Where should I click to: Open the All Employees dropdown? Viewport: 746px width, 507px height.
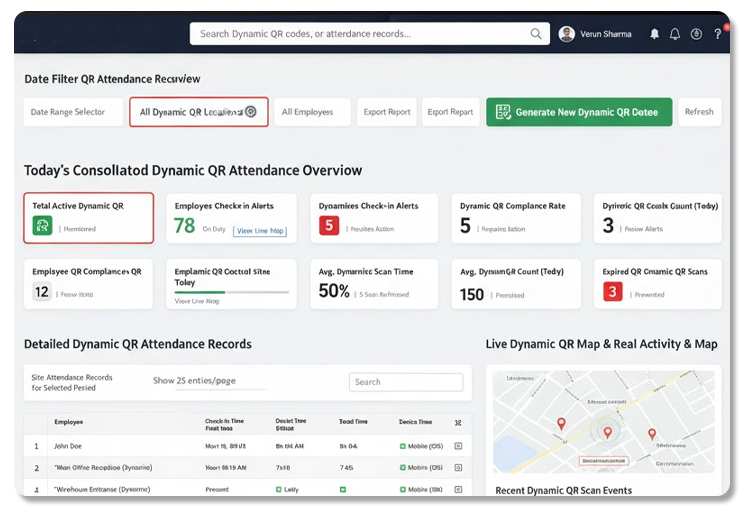click(312, 112)
